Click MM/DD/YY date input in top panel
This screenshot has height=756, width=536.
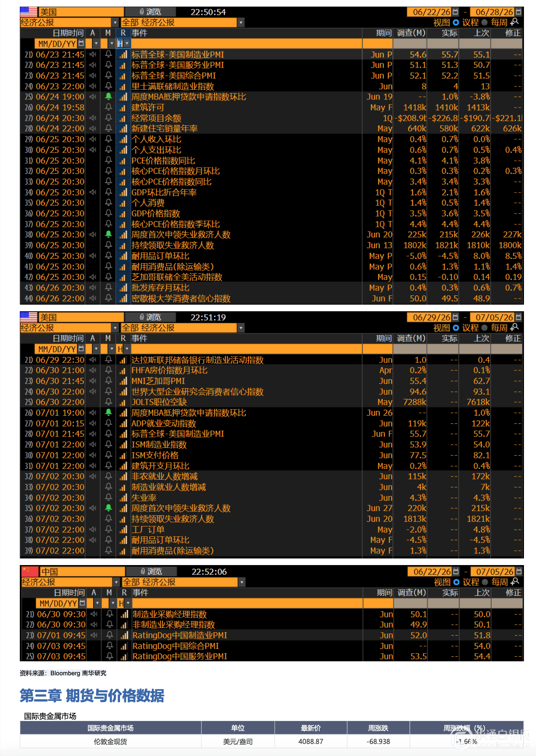tap(57, 43)
